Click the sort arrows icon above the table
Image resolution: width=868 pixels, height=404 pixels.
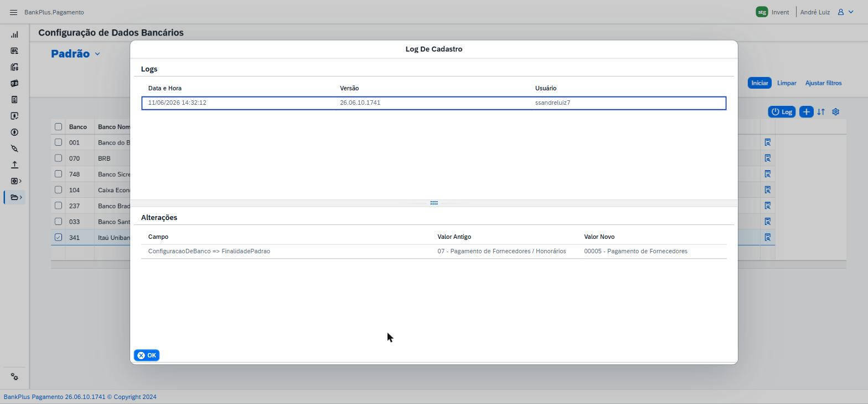pyautogui.click(x=821, y=112)
